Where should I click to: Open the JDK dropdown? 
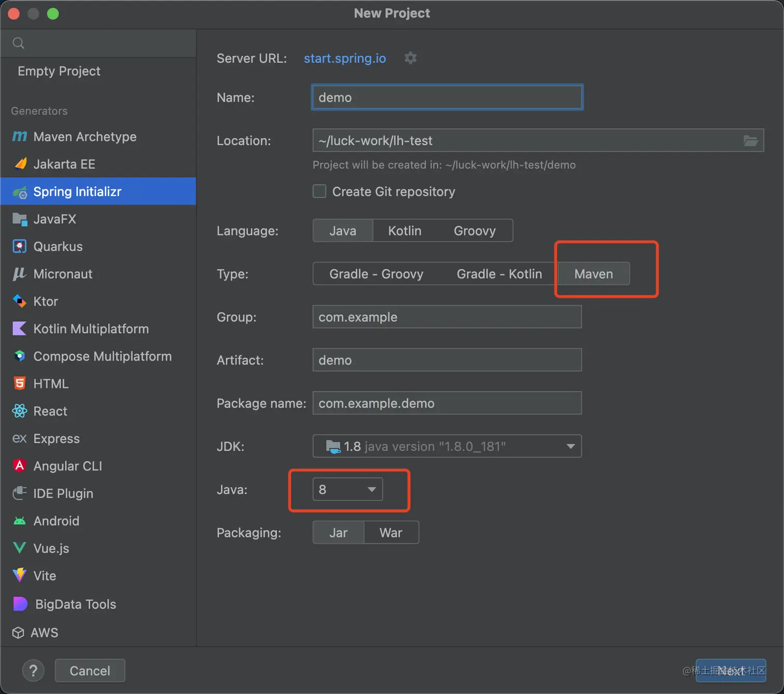point(447,446)
